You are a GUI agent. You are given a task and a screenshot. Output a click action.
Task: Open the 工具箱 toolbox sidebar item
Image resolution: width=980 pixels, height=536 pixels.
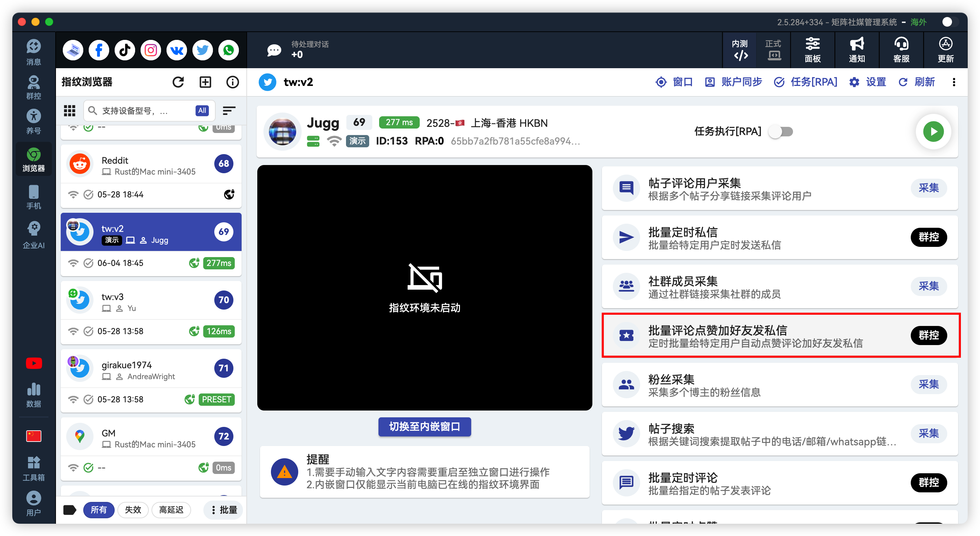point(33,469)
